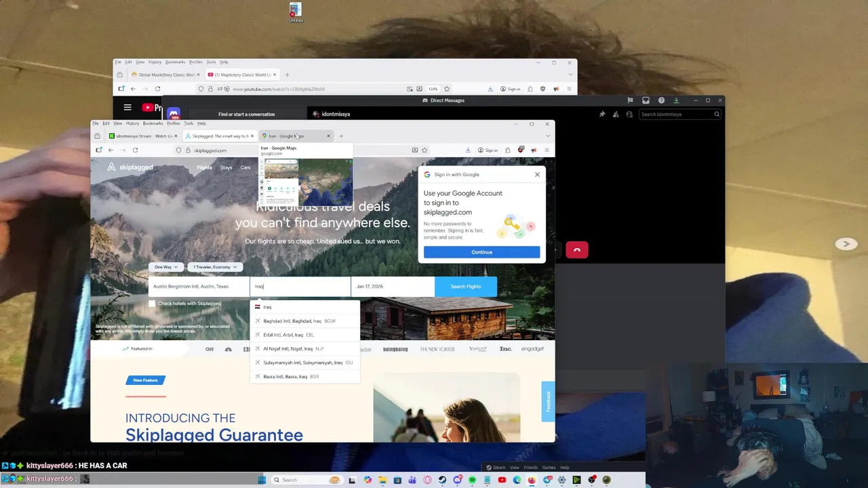Expand the One Way trip type dropdown

(x=165, y=267)
